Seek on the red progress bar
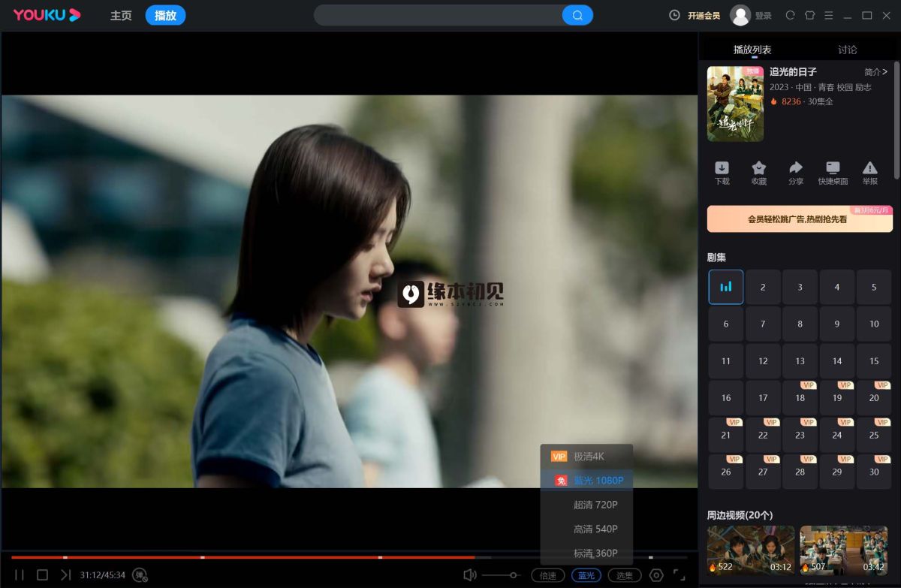 [x=349, y=557]
